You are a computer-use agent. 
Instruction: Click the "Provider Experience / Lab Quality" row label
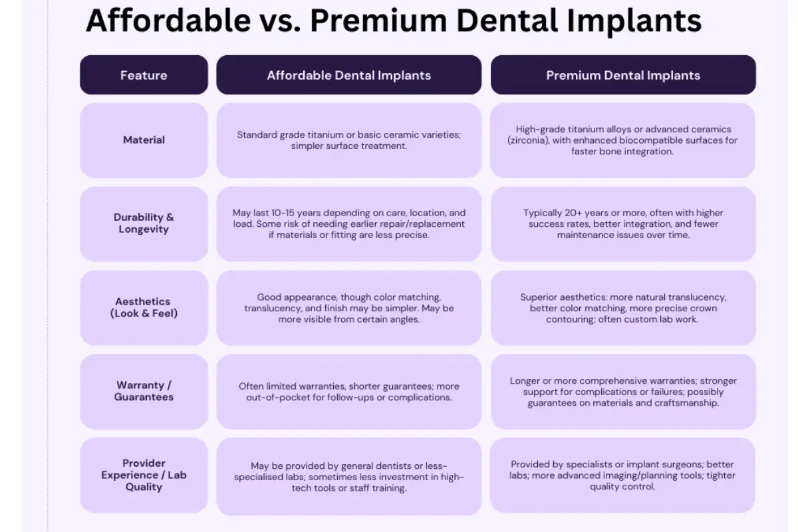pos(144,475)
